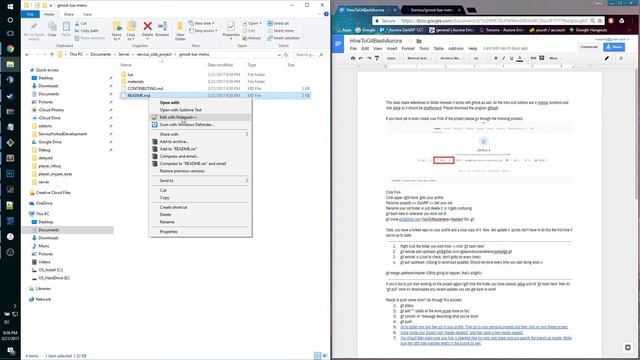The width and height of the screenshot is (640, 360).
Task: Open the Easy access dropdown
Action: (x=203, y=31)
